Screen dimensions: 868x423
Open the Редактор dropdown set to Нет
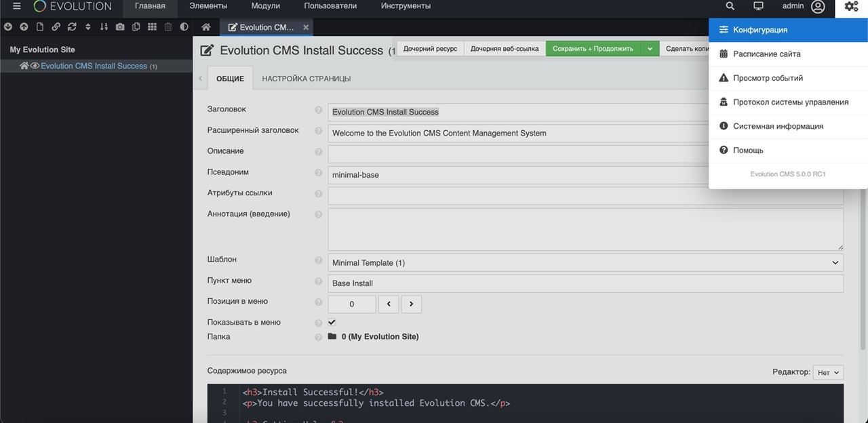tap(828, 372)
